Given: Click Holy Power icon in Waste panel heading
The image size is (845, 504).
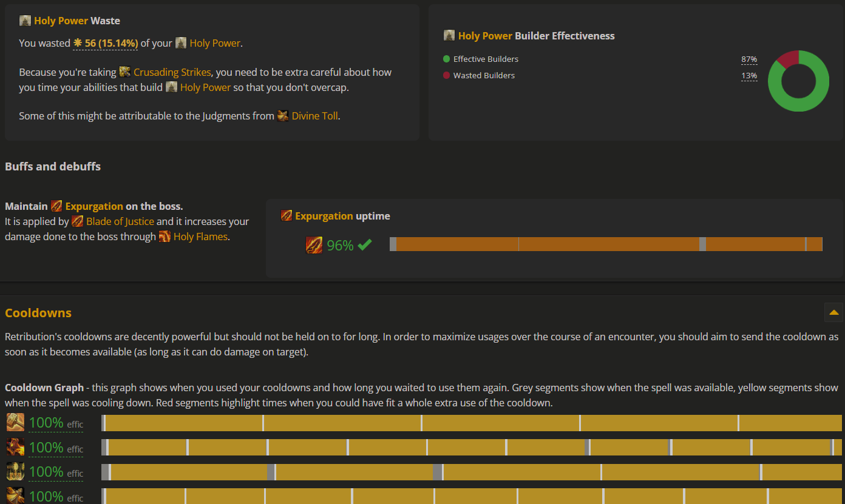Looking at the screenshot, I should tap(25, 21).
